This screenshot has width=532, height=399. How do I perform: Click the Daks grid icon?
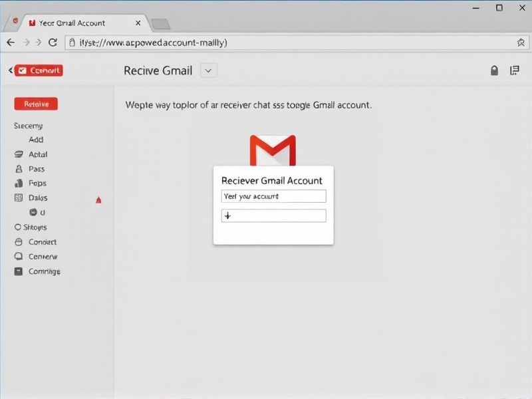coord(19,198)
